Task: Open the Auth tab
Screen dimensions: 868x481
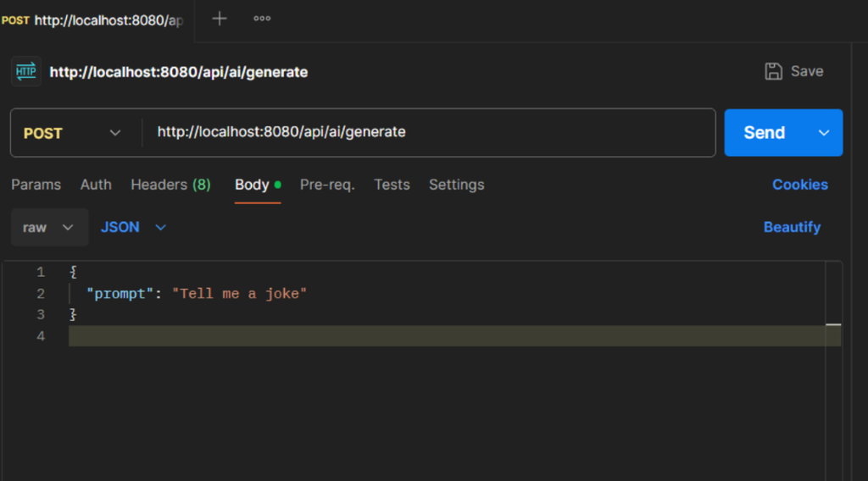Action: point(96,185)
